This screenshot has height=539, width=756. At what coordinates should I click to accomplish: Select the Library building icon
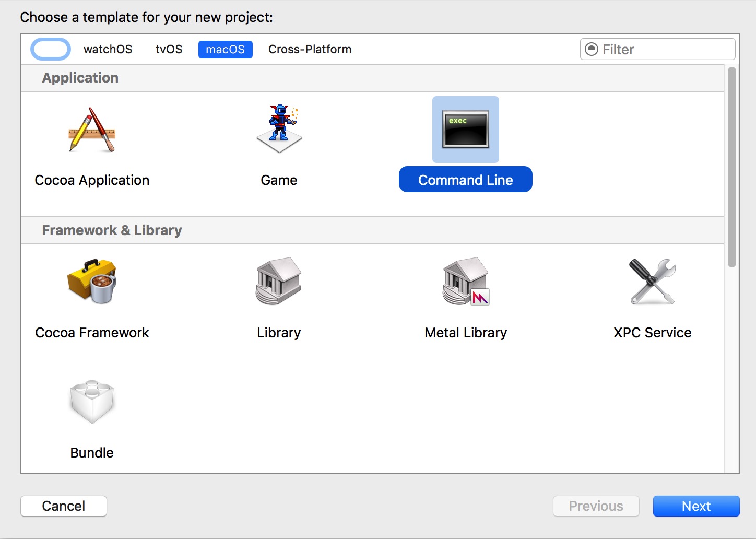(x=279, y=280)
